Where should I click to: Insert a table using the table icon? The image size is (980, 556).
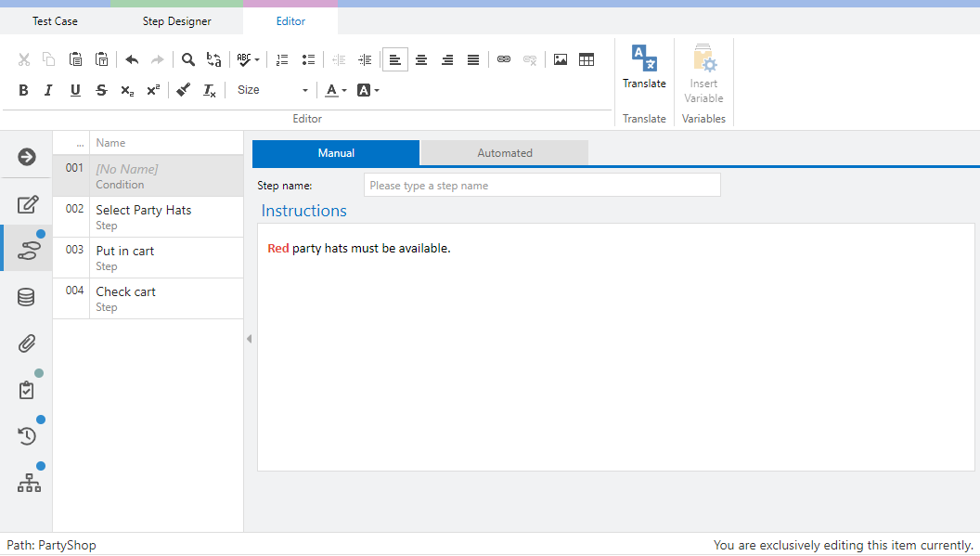pos(587,59)
